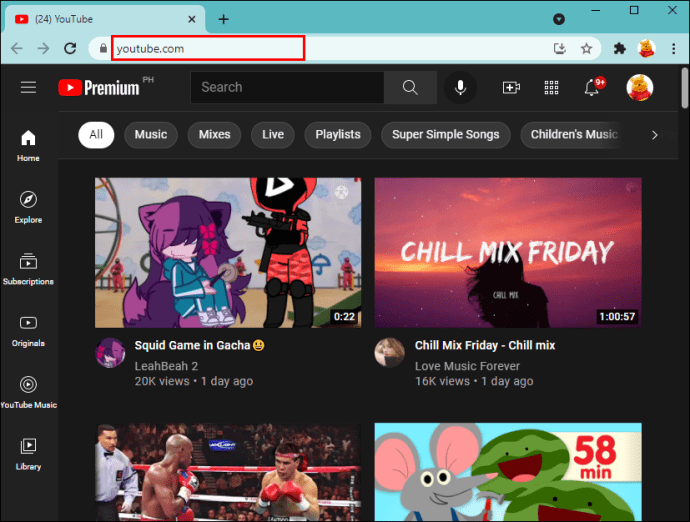Open Subscriptions in sidebar
Image resolution: width=690 pixels, height=522 pixels.
28,269
